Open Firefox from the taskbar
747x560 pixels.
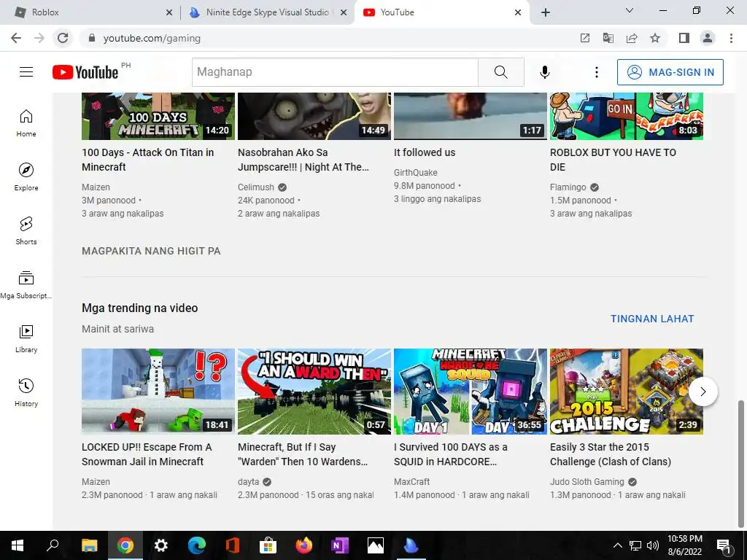click(304, 545)
